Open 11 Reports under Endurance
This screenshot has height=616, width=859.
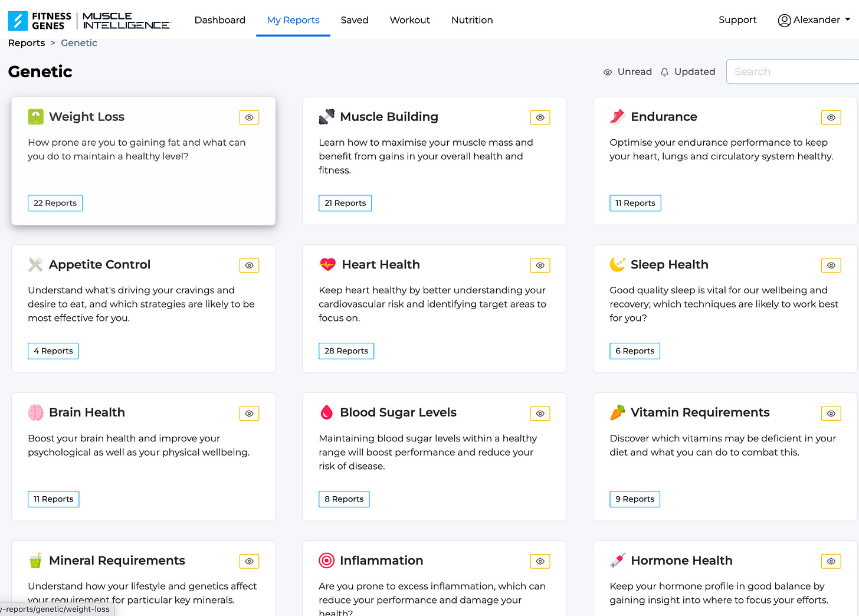(635, 203)
